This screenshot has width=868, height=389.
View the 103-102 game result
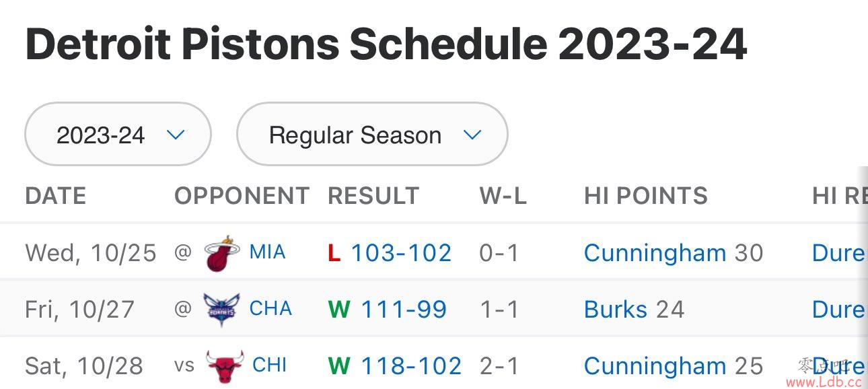401,253
